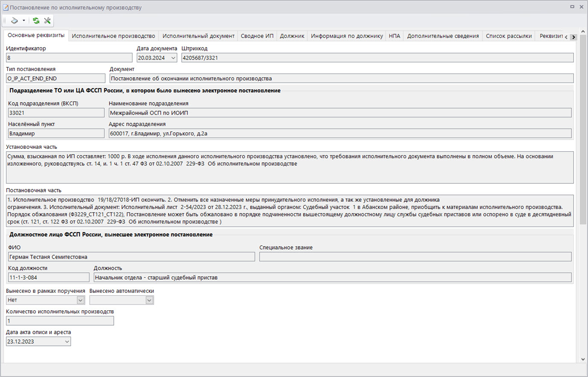Click the green refresh arrows icon
The height and width of the screenshot is (377, 588).
[x=36, y=21]
